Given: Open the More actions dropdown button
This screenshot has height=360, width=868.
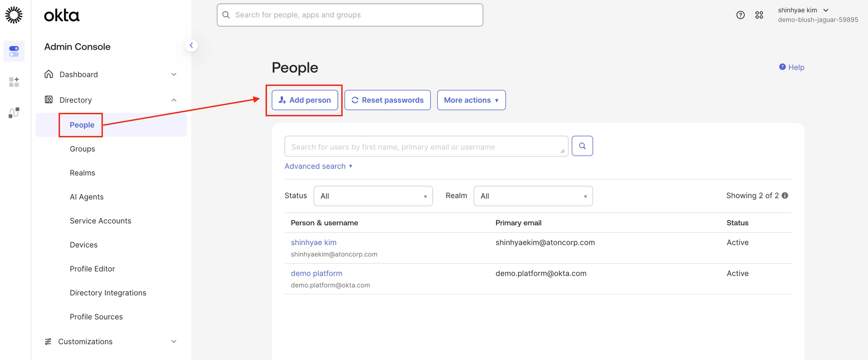Looking at the screenshot, I should [471, 100].
